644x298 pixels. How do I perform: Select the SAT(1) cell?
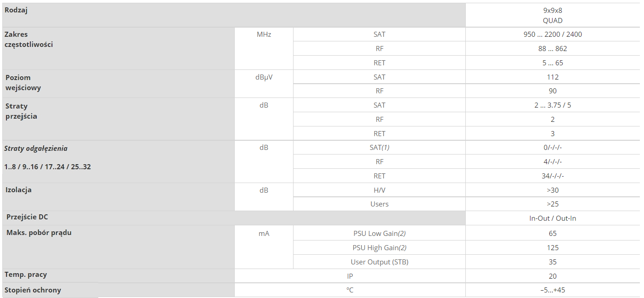click(x=379, y=147)
